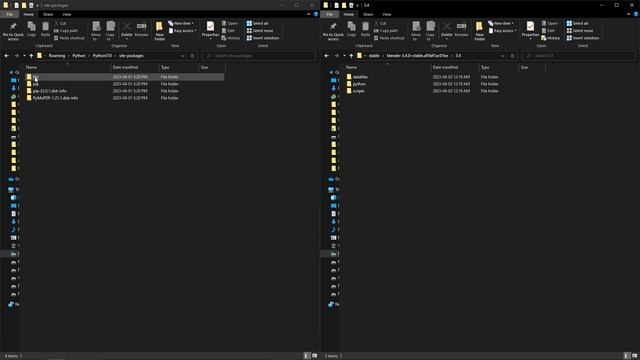This screenshot has height=360, width=640.
Task: Switch to Share tab in left window
Action: pyautogui.click(x=48, y=14)
